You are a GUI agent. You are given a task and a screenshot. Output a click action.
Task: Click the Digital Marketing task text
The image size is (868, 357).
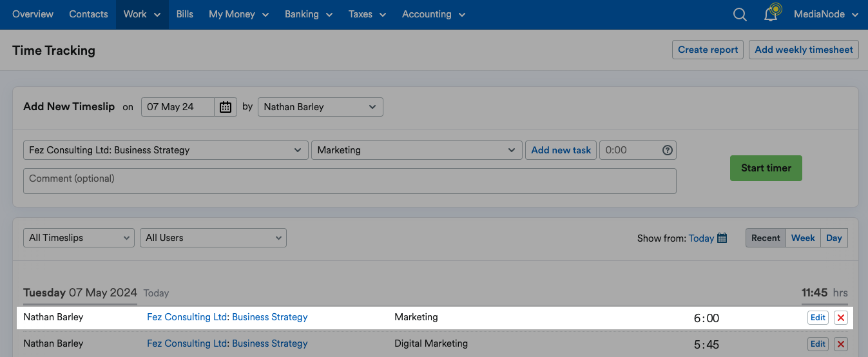[x=431, y=343]
